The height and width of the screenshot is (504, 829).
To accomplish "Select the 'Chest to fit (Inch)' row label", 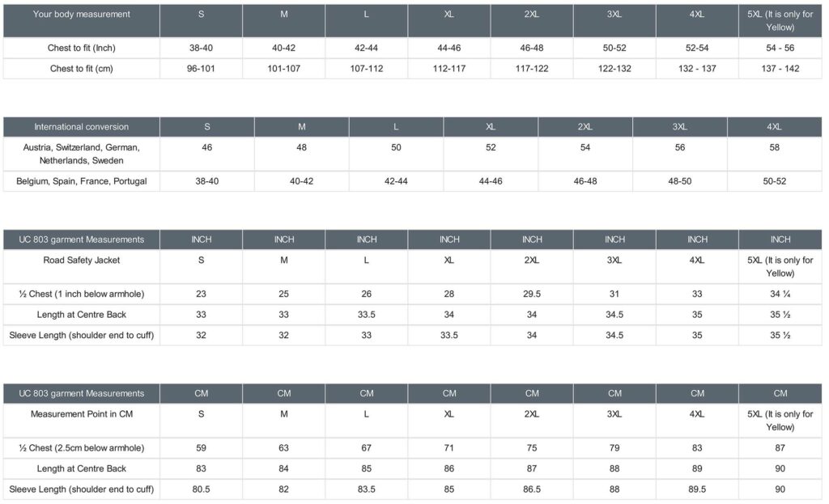I will click(x=81, y=49).
